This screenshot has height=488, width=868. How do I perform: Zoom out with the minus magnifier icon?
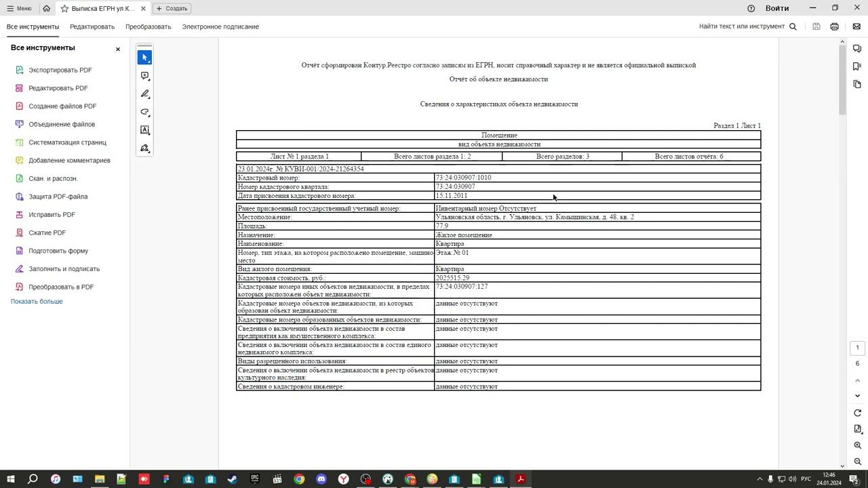tap(857, 462)
